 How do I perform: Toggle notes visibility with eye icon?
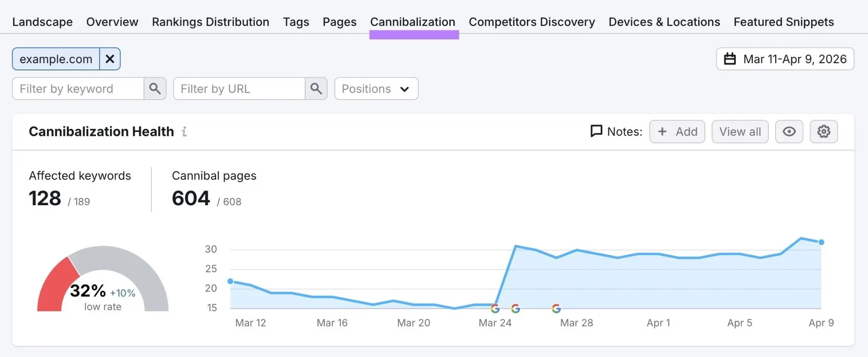(x=789, y=132)
